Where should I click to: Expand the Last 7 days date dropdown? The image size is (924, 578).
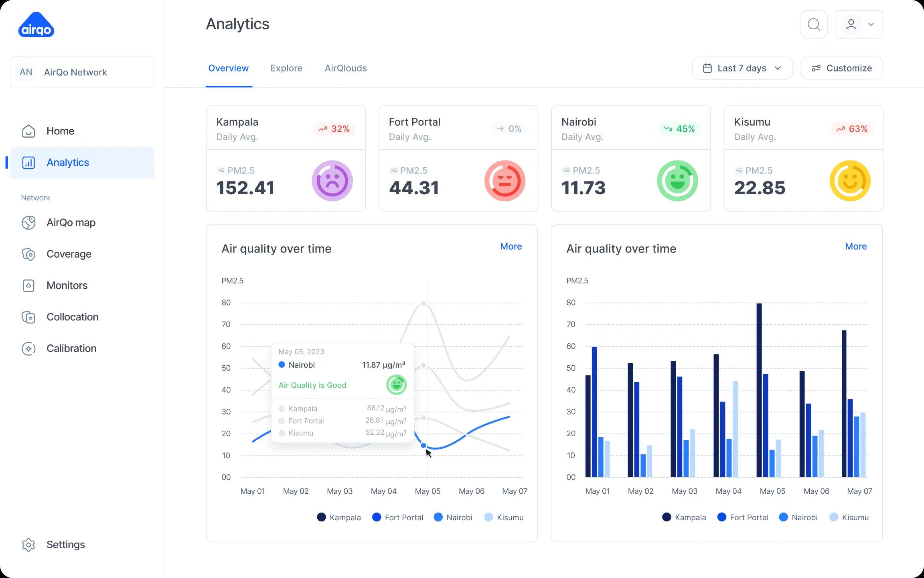742,68
